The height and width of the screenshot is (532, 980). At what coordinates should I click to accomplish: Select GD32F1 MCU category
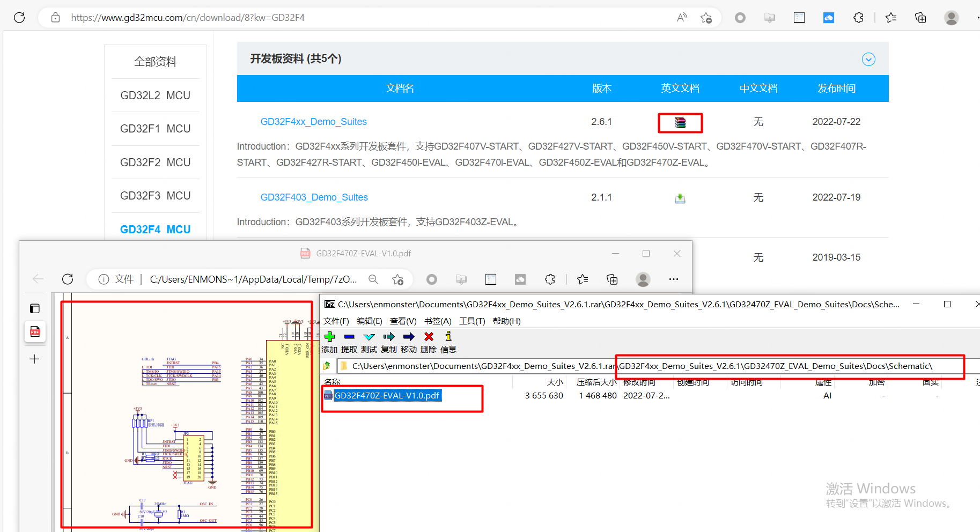point(156,129)
